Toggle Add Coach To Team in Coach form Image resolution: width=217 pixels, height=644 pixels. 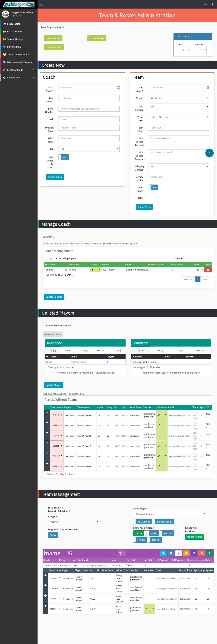click(x=63, y=157)
